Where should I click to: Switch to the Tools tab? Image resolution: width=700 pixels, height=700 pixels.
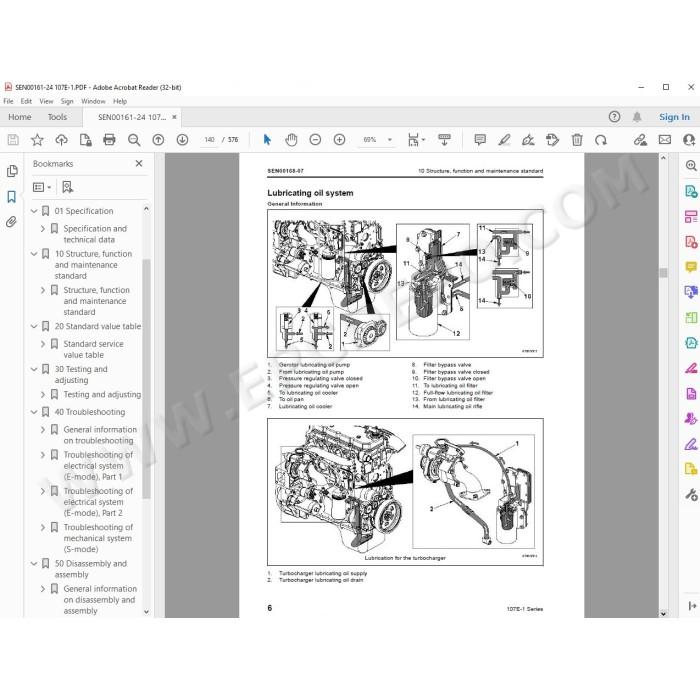point(58,117)
